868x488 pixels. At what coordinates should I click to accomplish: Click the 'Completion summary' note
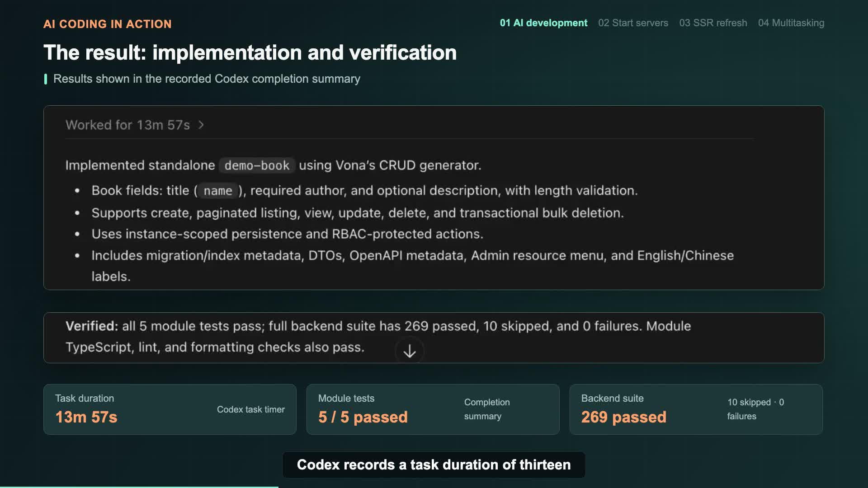487,409
